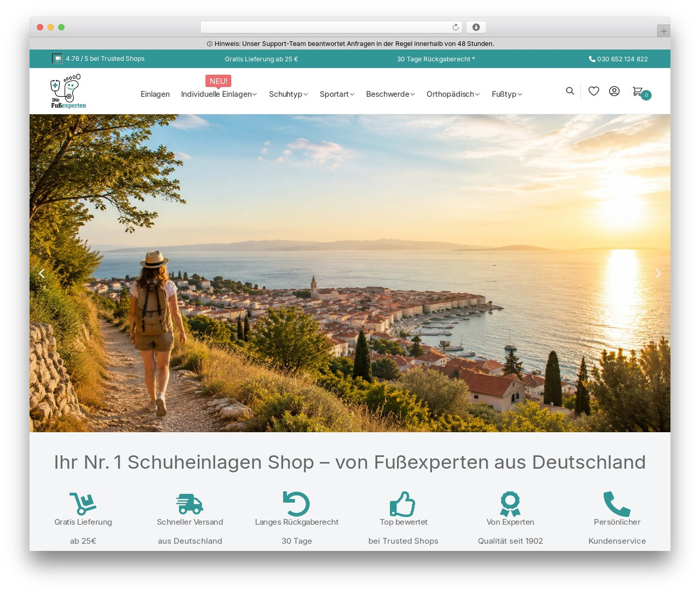Viewport: 700px width, 593px height.
Task: Click the 'Qualität seit 1902' text
Action: (x=510, y=541)
